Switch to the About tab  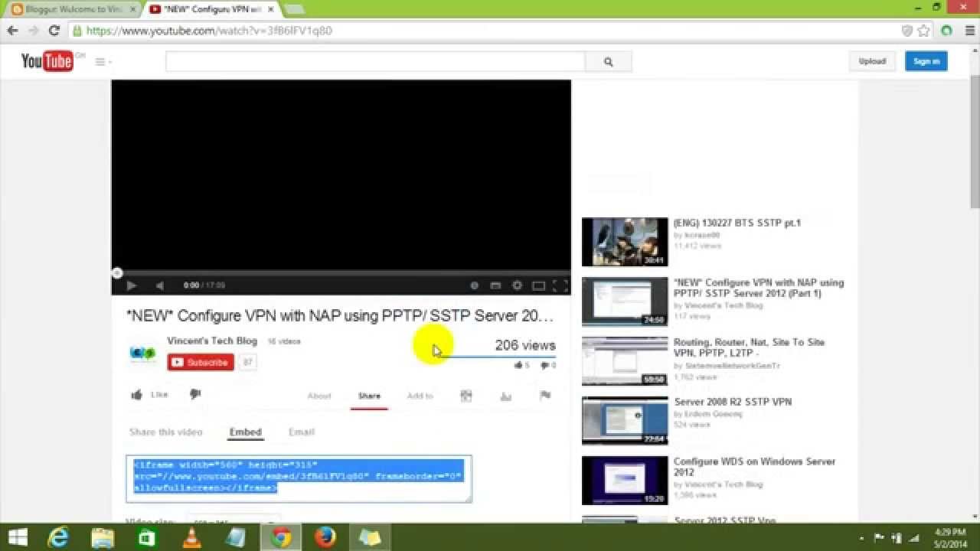(319, 396)
